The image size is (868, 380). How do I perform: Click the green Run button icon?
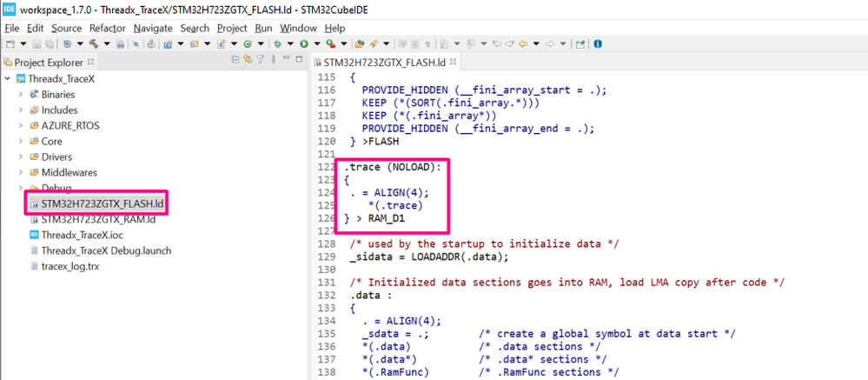304,43
